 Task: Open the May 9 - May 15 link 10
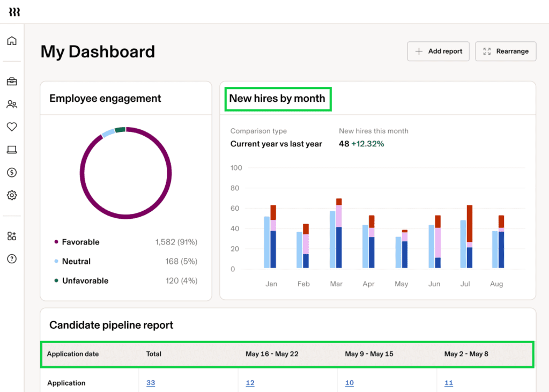[x=350, y=383]
